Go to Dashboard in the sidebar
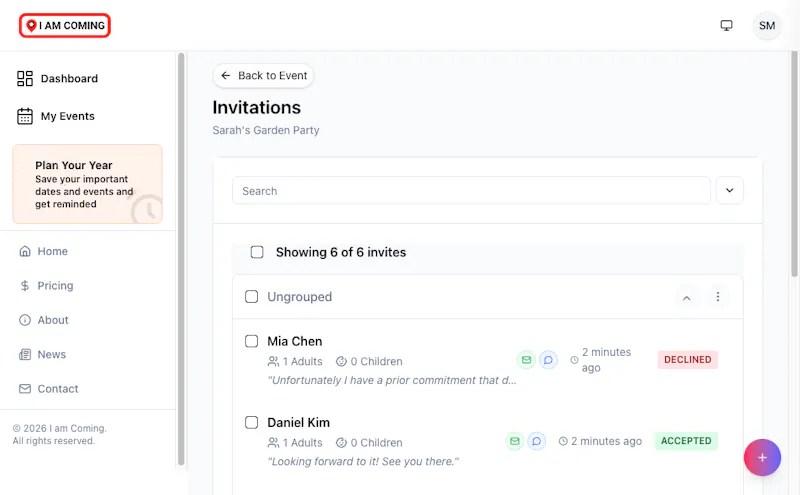 point(69,78)
